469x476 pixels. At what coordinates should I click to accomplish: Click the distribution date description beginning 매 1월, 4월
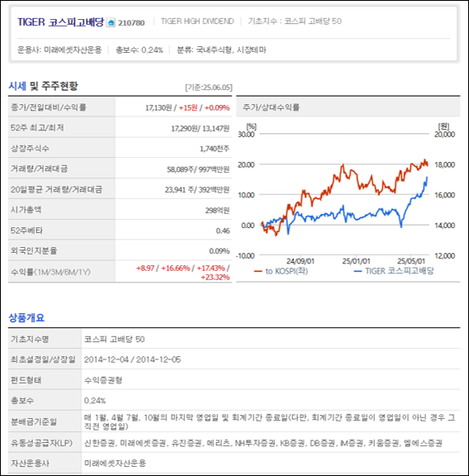click(270, 421)
